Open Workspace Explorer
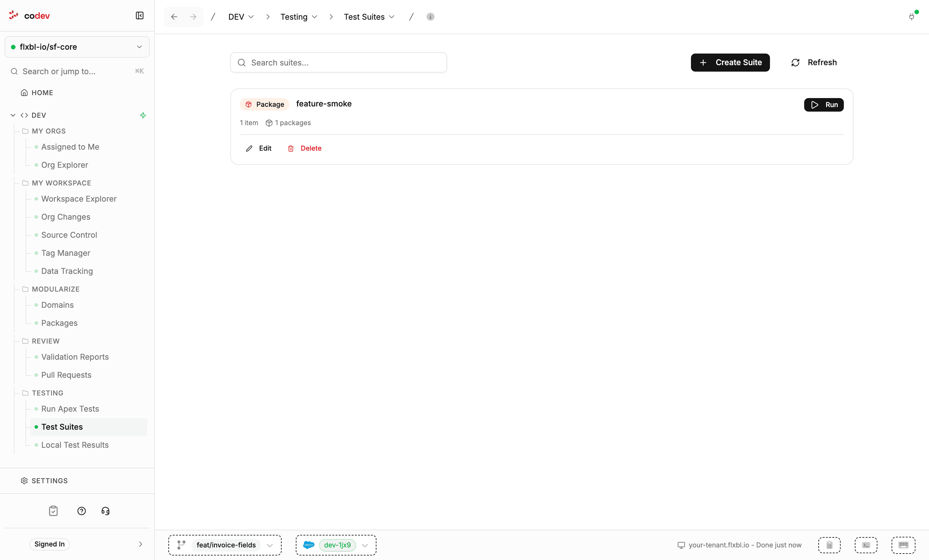The width and height of the screenshot is (929, 560). (79, 199)
